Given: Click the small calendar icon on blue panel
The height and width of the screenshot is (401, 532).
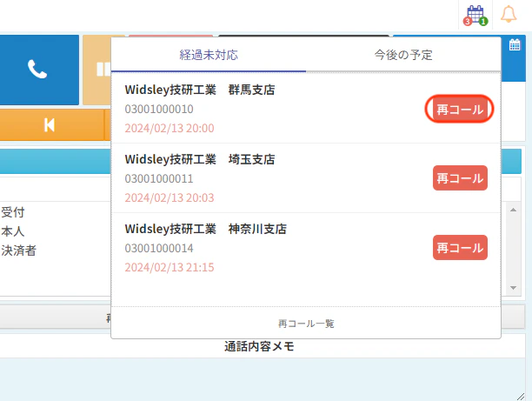Looking at the screenshot, I should (x=515, y=45).
